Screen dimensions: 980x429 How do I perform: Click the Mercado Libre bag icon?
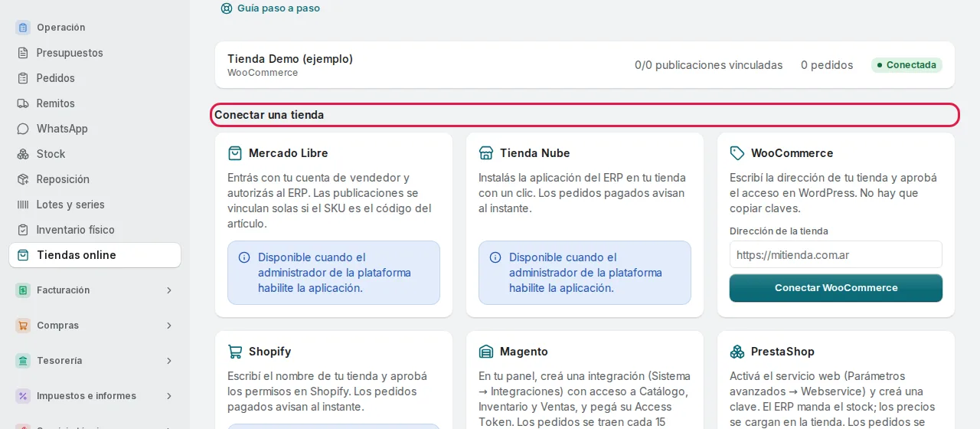pos(235,153)
